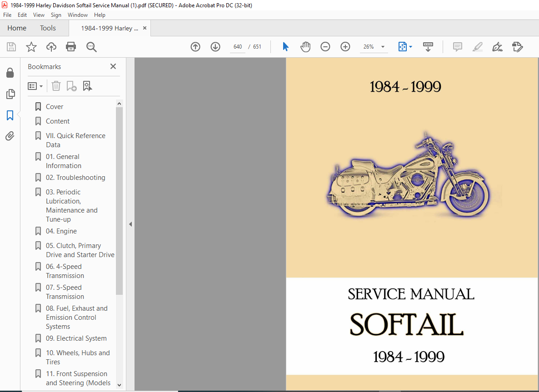Screen dimensions: 539x392
Task: Open the Find text magnifier tool
Action: (x=91, y=47)
